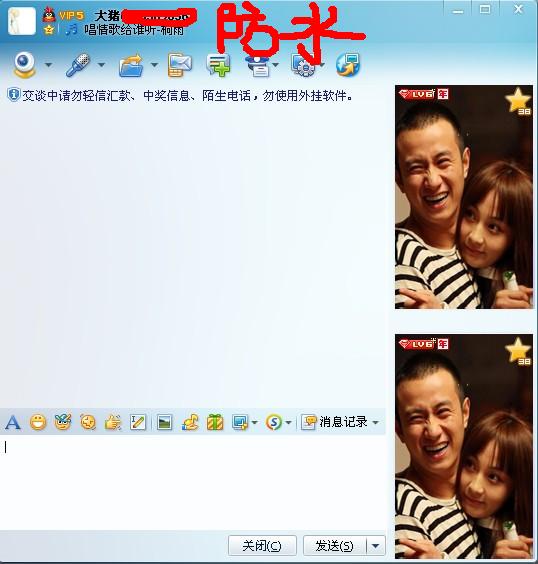The image size is (538, 564).
Task: Click the 发送(S) send button
Action: 334,546
